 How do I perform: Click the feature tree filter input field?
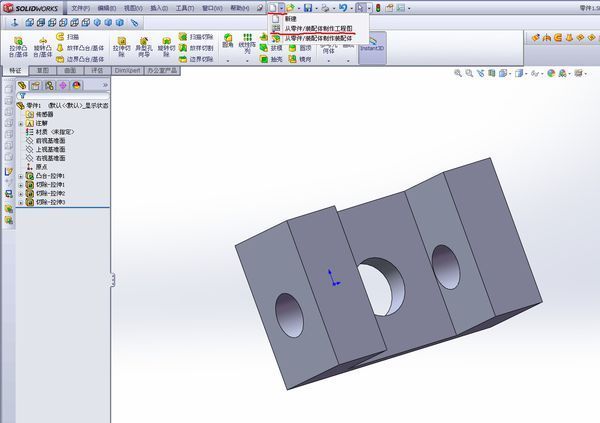(63, 96)
